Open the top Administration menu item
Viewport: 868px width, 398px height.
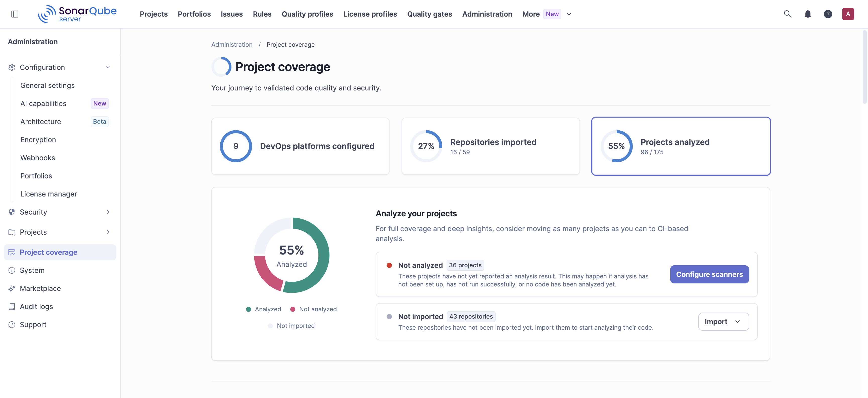(x=487, y=14)
